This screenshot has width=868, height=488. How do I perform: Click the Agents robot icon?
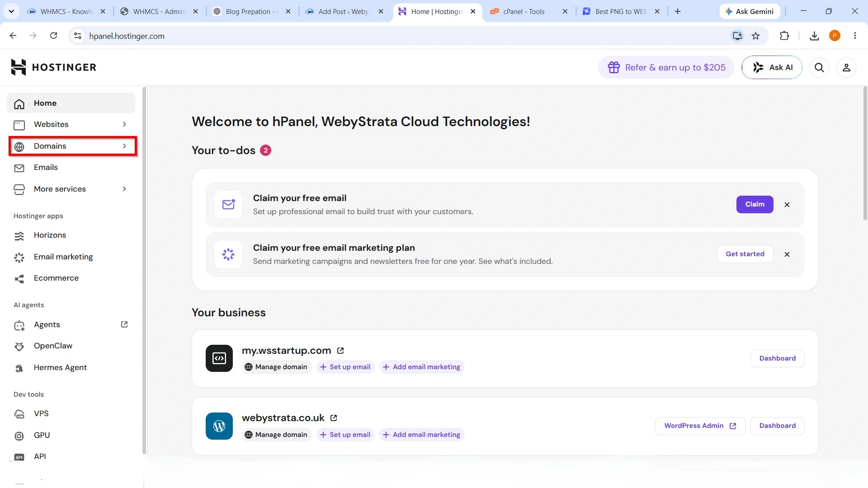pos(19,325)
